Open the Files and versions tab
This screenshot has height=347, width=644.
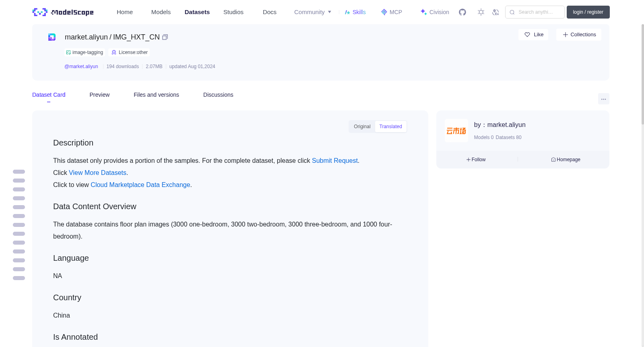pos(156,95)
